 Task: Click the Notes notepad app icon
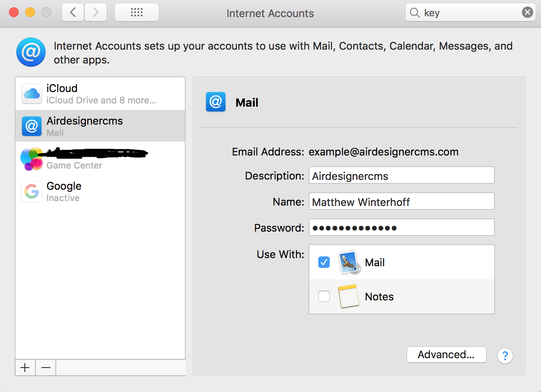tap(348, 296)
